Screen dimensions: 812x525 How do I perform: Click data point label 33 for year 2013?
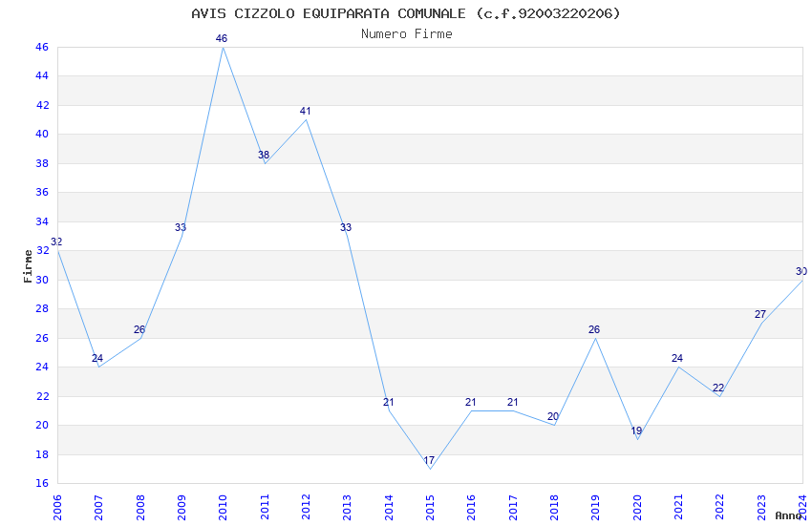click(x=346, y=227)
